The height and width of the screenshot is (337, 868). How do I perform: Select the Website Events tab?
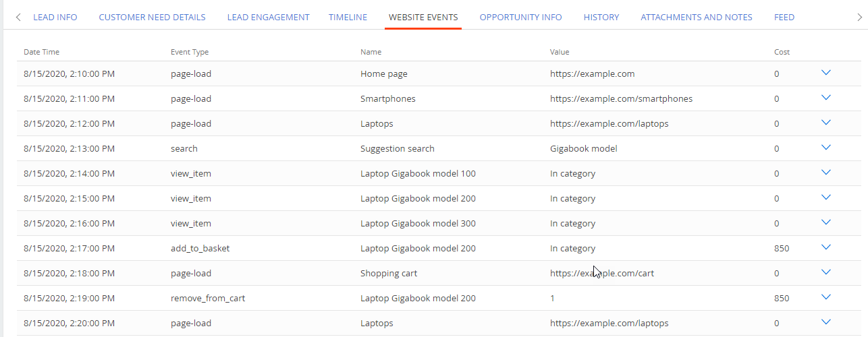pyautogui.click(x=423, y=18)
